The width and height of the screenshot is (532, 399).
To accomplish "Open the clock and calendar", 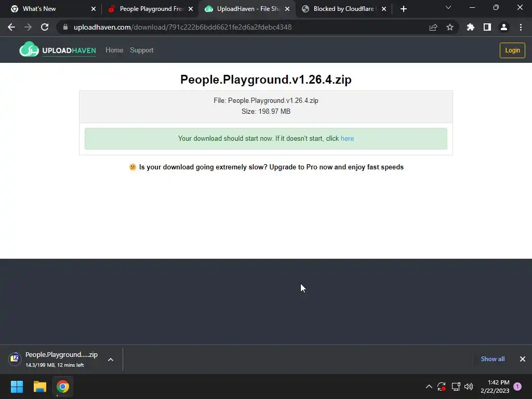I will [x=495, y=387].
